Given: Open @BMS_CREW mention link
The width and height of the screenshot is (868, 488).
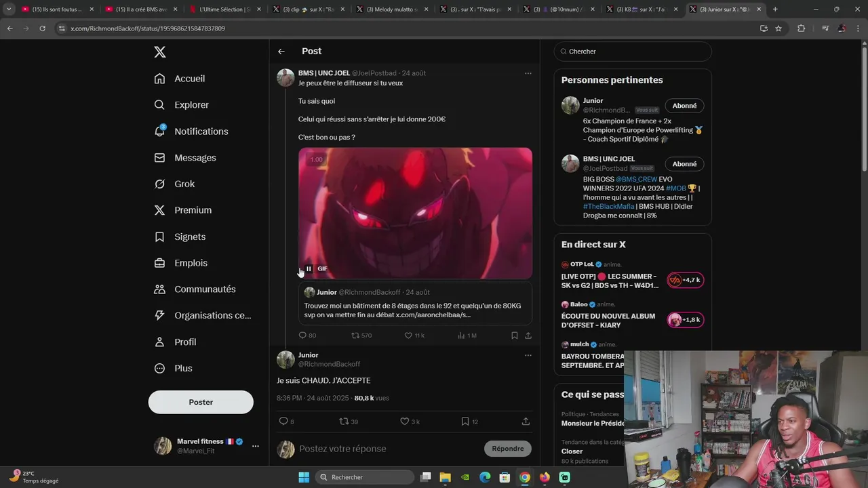Looking at the screenshot, I should (636, 180).
